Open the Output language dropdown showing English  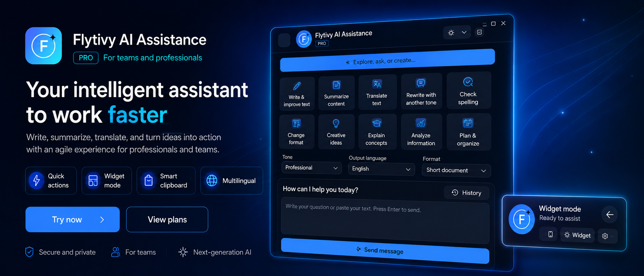[x=381, y=169]
